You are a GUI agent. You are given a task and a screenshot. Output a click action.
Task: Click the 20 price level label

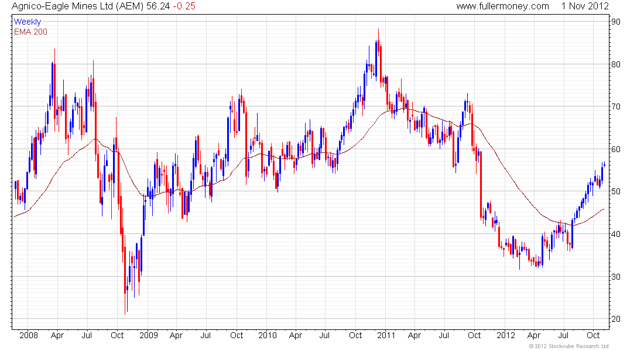pyautogui.click(x=616, y=319)
